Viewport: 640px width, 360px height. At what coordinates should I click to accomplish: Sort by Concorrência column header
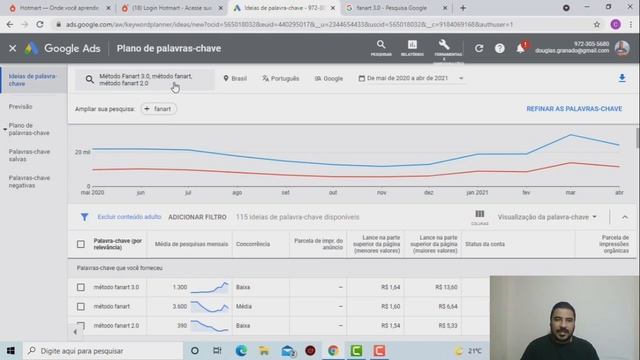[x=253, y=244]
